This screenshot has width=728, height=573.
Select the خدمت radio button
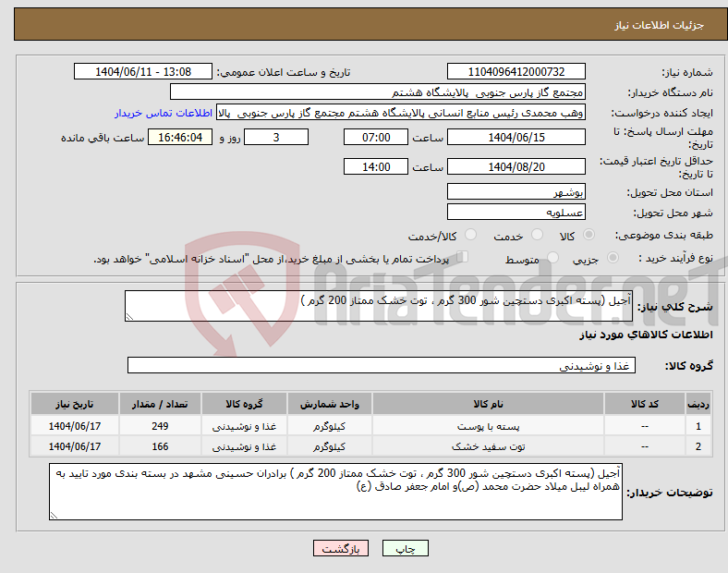point(538,236)
